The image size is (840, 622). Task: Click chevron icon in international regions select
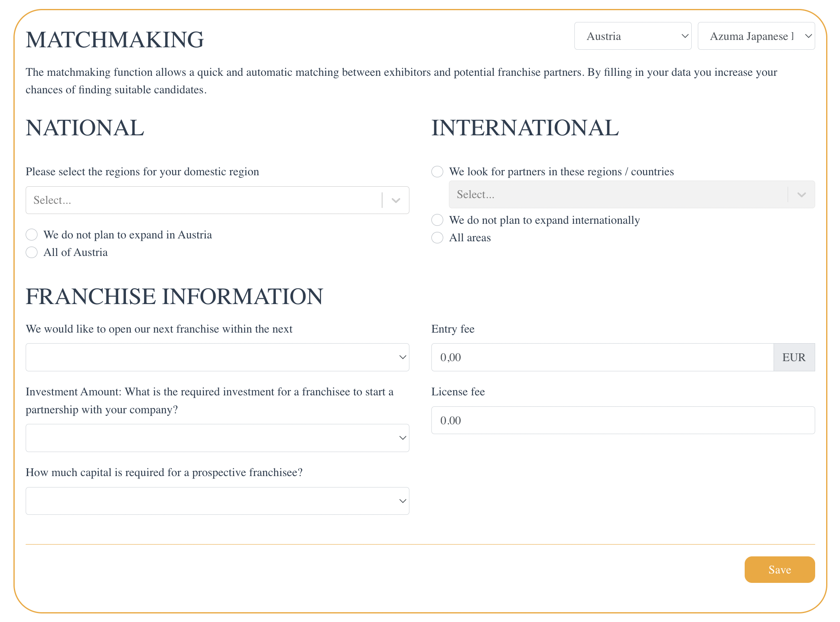coord(801,194)
